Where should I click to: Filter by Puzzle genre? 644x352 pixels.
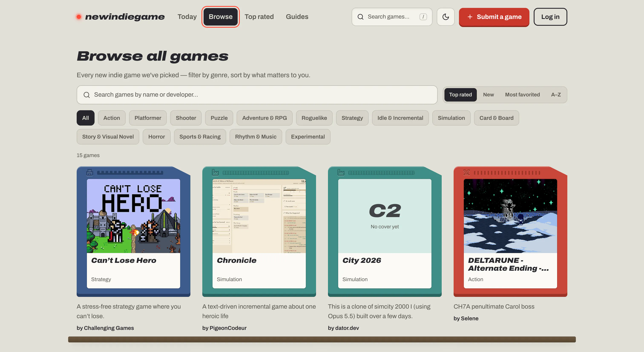pyautogui.click(x=219, y=118)
